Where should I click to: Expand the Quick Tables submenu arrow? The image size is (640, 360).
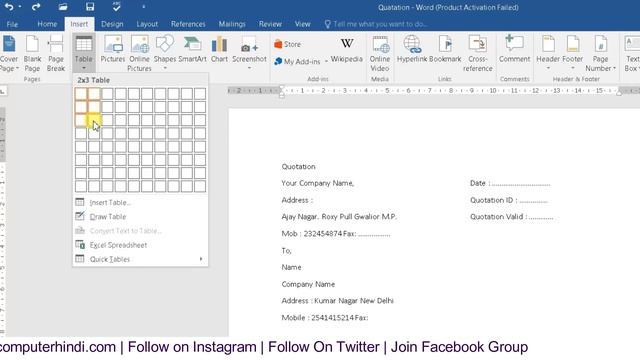point(201,259)
